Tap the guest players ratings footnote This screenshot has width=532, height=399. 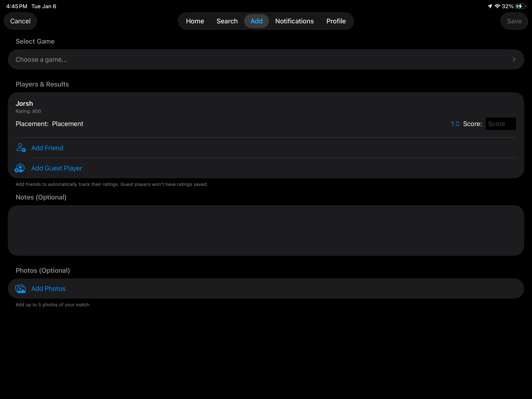112,184
